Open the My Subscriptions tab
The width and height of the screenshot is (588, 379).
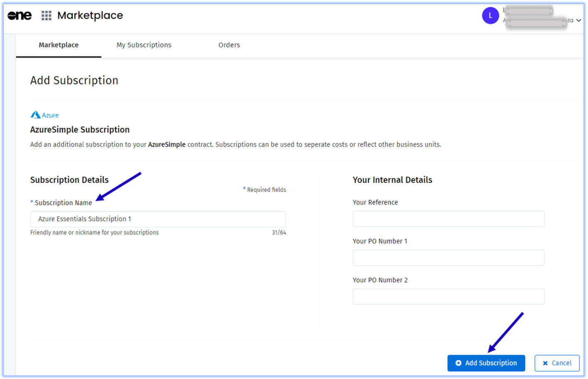144,45
